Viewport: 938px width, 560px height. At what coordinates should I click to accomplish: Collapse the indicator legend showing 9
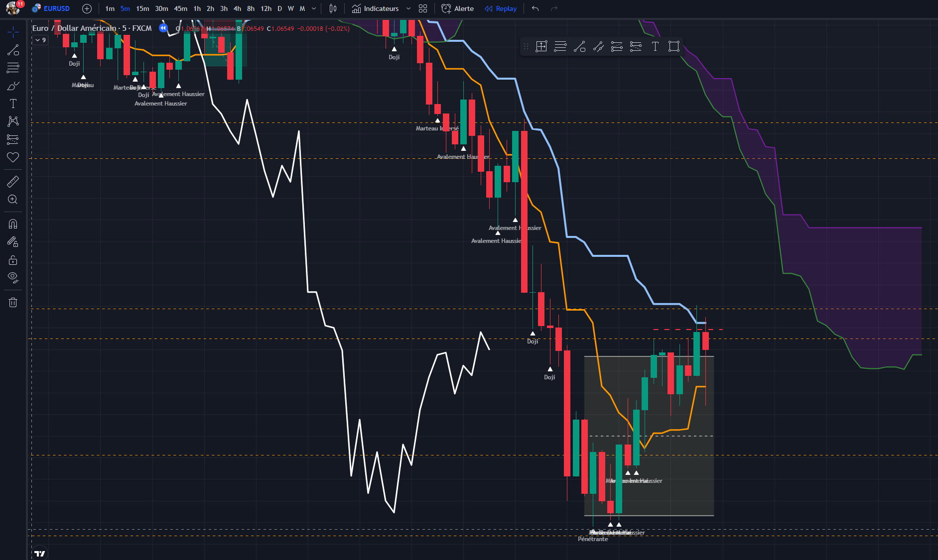tap(41, 40)
